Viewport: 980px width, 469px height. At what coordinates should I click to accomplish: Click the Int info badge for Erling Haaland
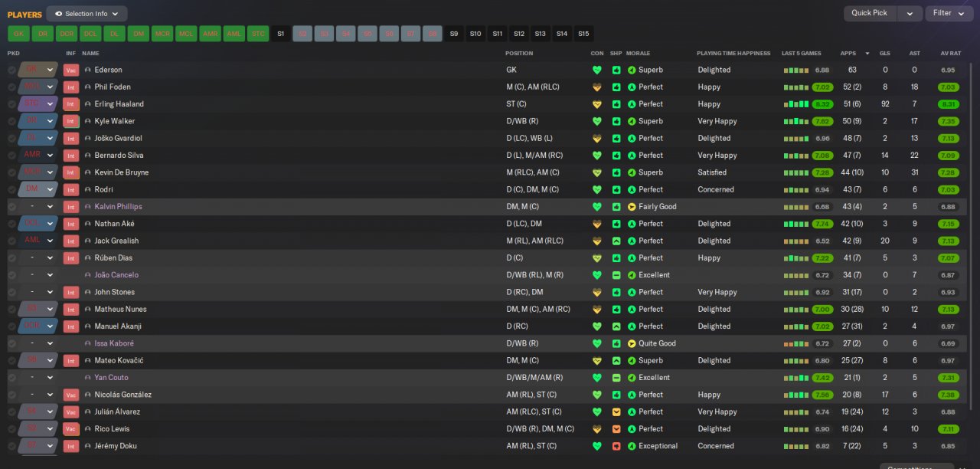point(71,104)
